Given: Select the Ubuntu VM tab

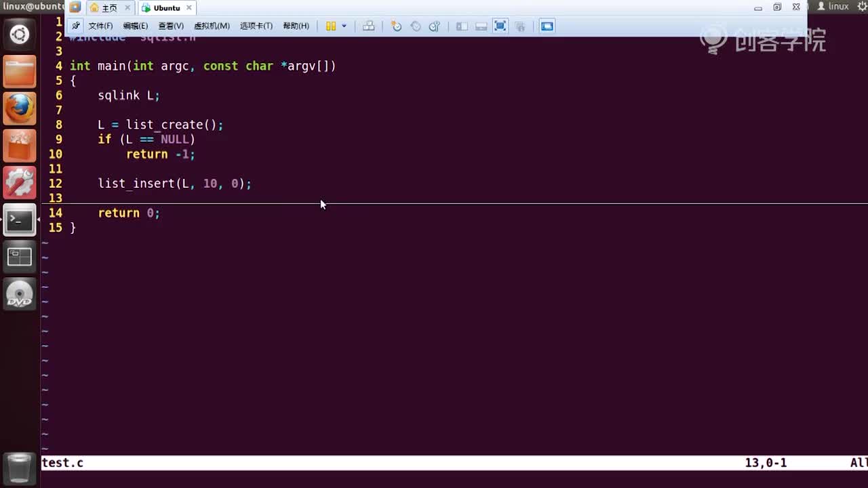Looking at the screenshot, I should click(166, 7).
